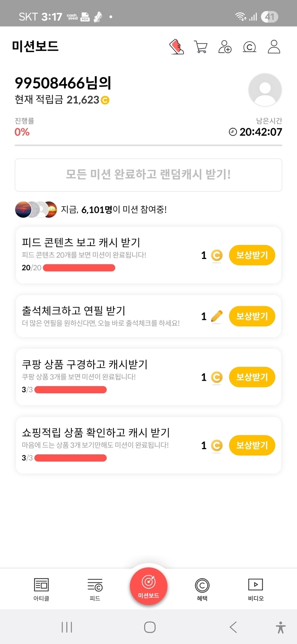The image size is (297, 644).
Task: Switch to the 피드 tab
Action: pyautogui.click(x=95, y=589)
